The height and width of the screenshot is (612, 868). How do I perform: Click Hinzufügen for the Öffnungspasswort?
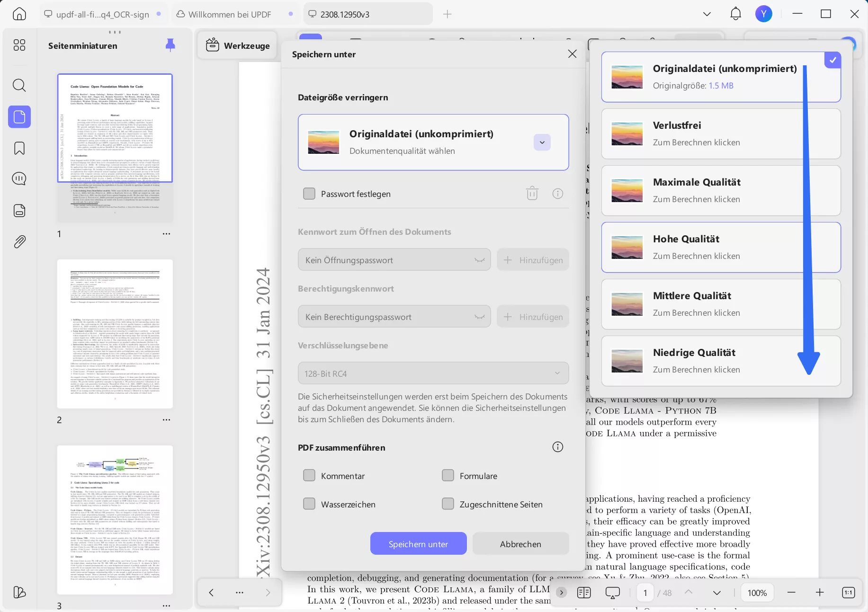tap(533, 260)
